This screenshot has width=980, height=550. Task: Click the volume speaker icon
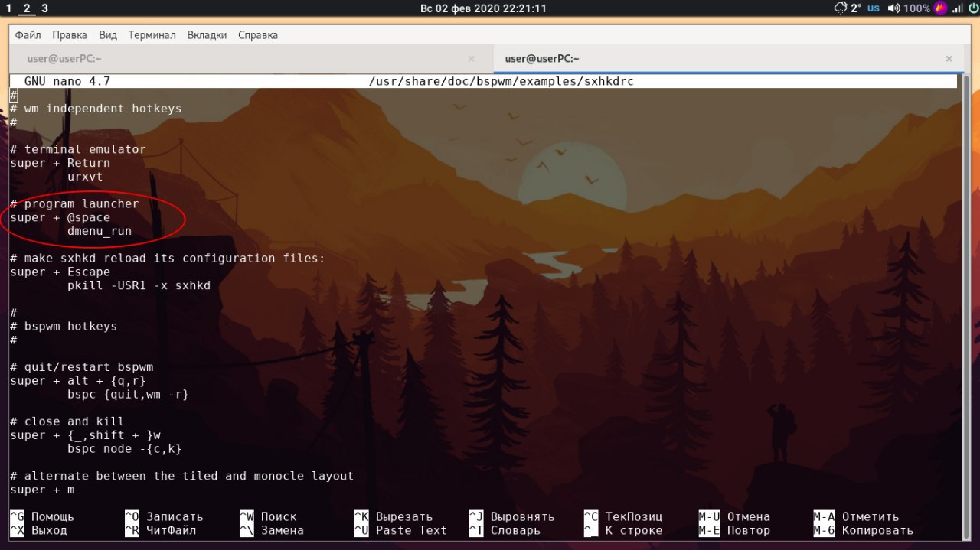pos(893,8)
